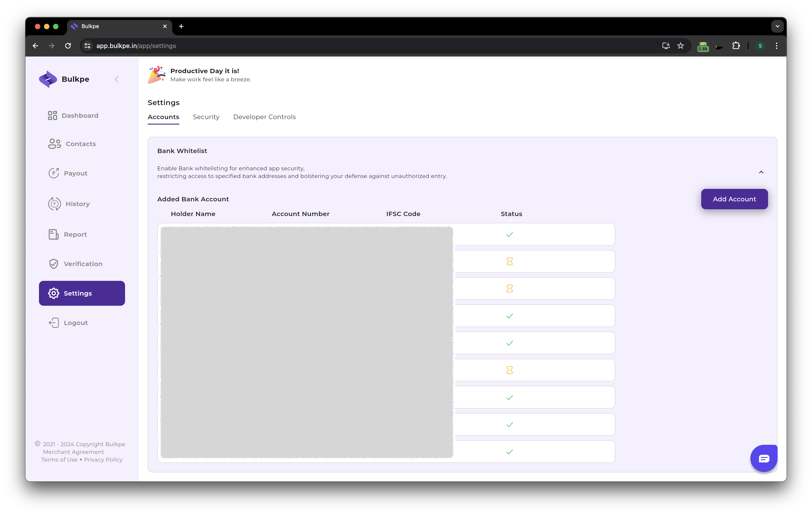Toggle the first verified account status
812x515 pixels.
coord(509,234)
